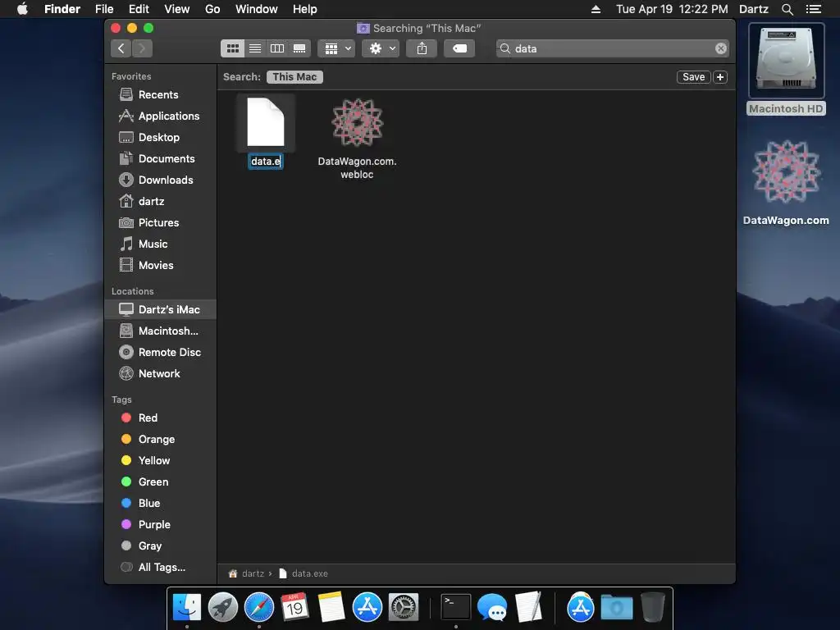Open the gear Action menu
This screenshot has height=630, width=840.
tap(381, 48)
